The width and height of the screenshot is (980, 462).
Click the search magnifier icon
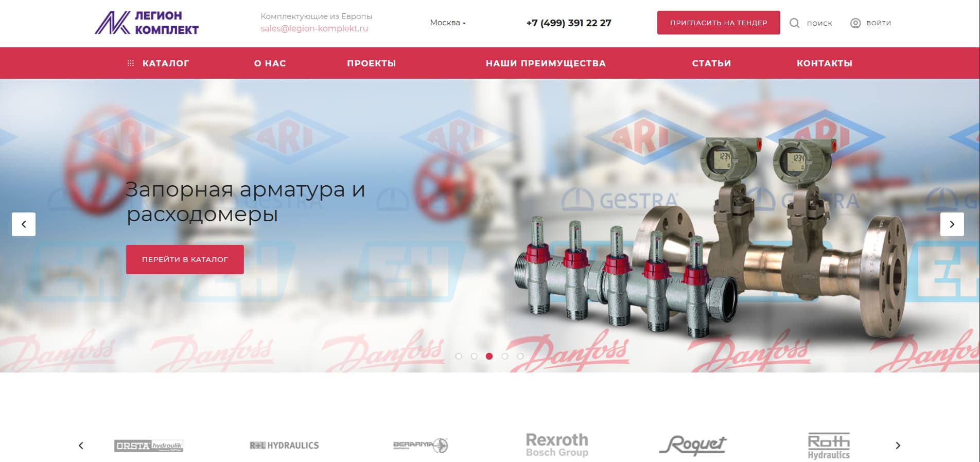[x=794, y=23]
